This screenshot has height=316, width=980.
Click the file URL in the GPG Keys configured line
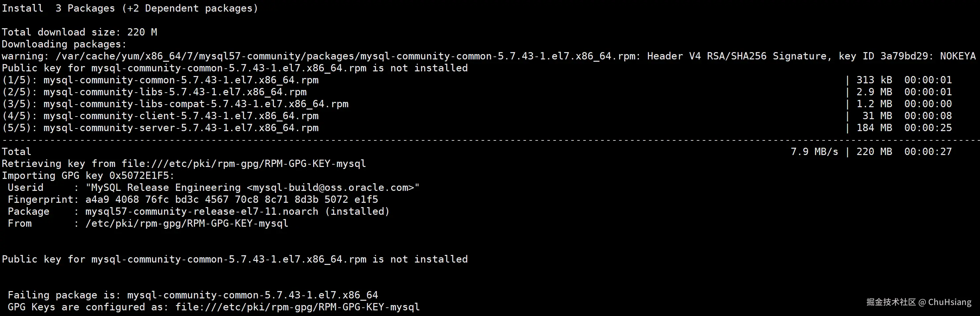(x=297, y=307)
